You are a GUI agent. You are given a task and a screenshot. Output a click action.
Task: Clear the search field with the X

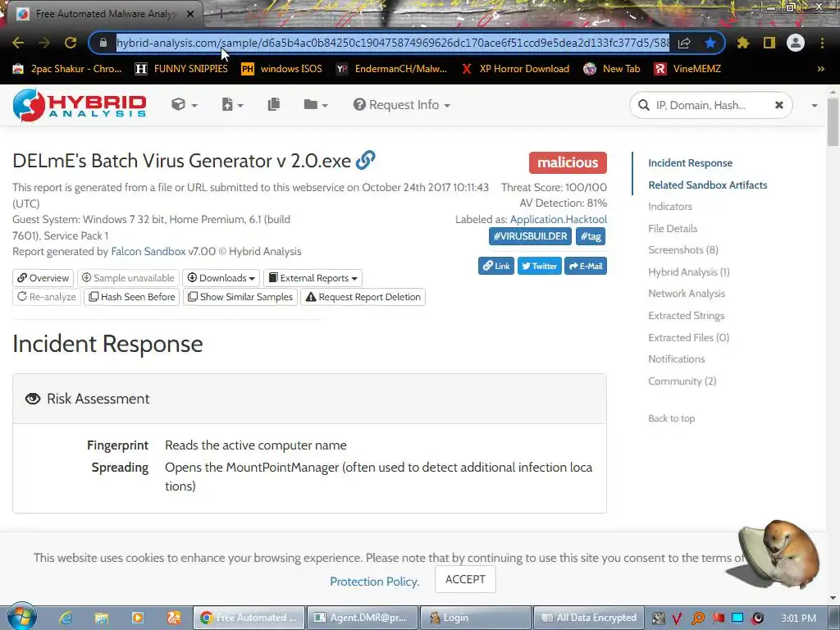779,105
